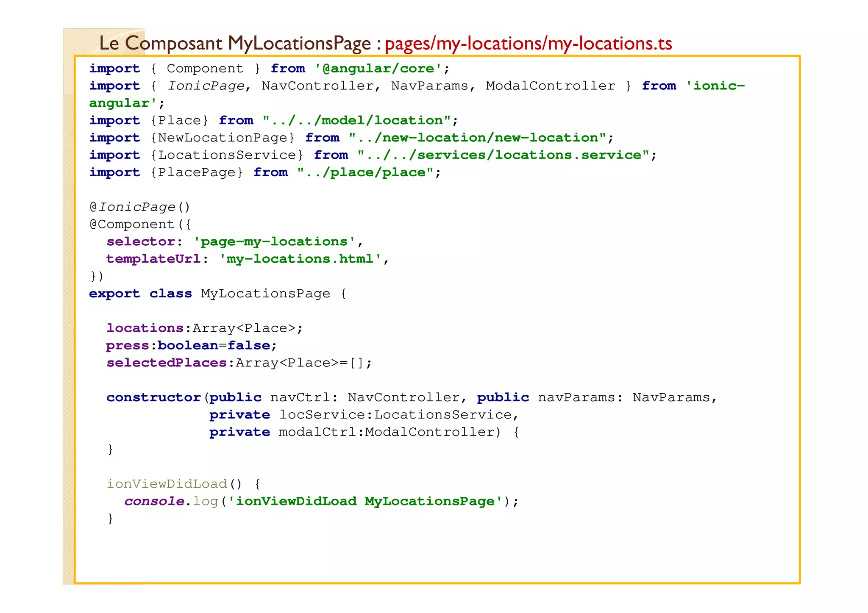Click the value 'page-my-locations'
Viewport: 868px width, 613px height.
275,242
